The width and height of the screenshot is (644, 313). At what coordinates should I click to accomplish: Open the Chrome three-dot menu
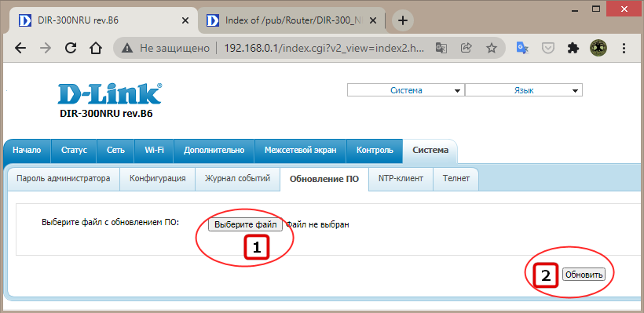(x=624, y=49)
